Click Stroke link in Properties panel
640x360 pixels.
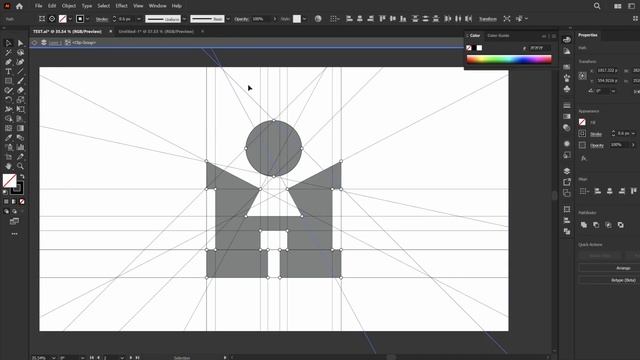click(x=596, y=134)
